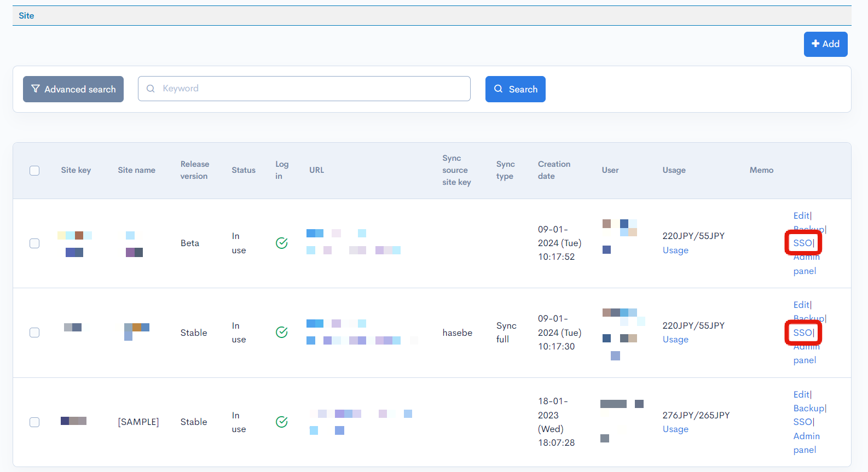Click the Site heading at top
The width and height of the screenshot is (868, 472).
point(26,16)
